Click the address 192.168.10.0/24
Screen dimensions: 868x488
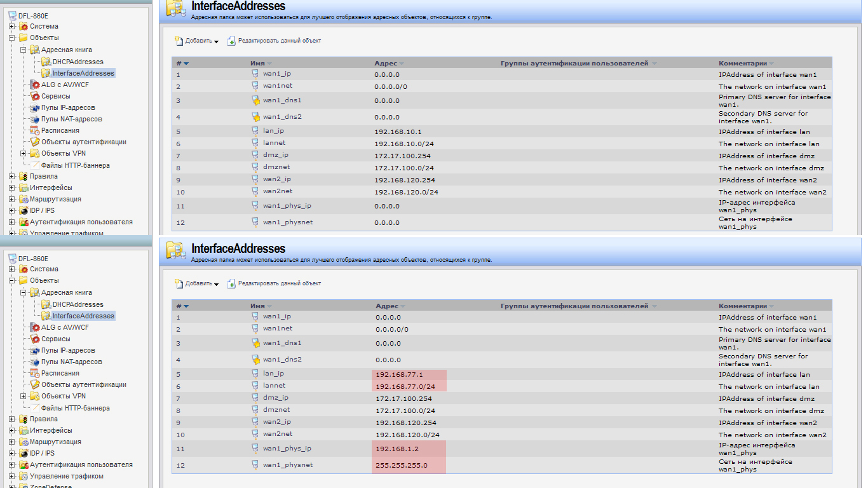click(x=404, y=144)
